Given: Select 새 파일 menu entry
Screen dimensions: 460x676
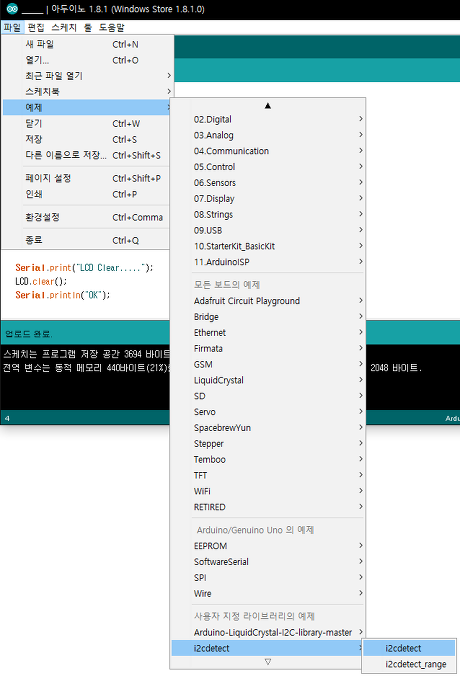Looking at the screenshot, I should tap(88, 44).
